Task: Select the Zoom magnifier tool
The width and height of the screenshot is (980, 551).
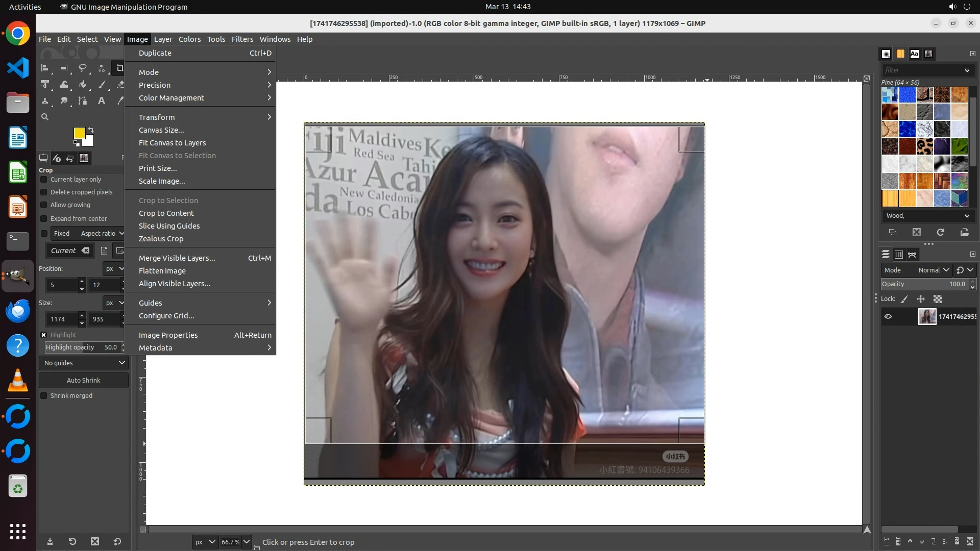Action: 45,117
